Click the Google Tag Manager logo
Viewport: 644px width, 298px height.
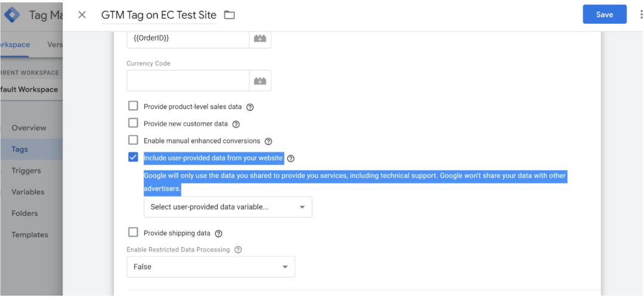(x=12, y=15)
